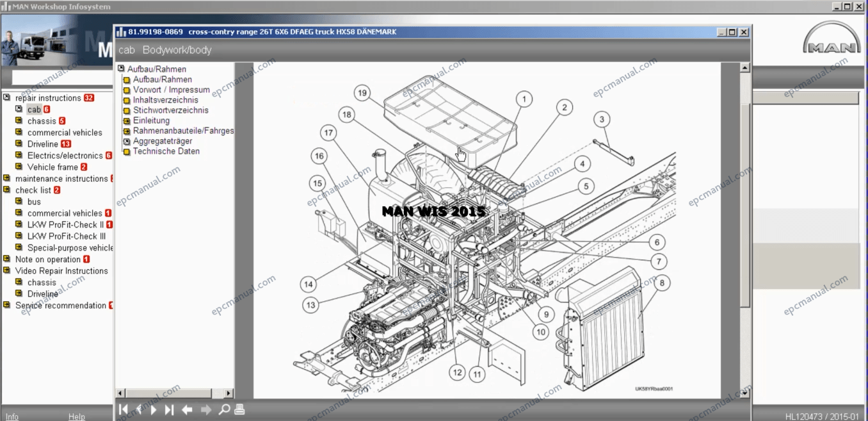The height and width of the screenshot is (421, 868).
Task: Print the document with printer icon
Action: click(x=239, y=409)
